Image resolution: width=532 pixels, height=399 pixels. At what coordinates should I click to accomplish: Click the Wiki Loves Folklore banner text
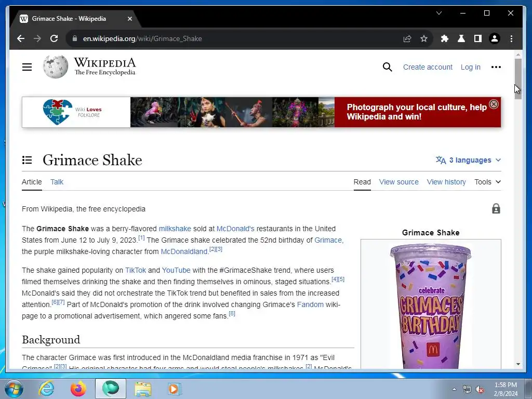(417, 112)
